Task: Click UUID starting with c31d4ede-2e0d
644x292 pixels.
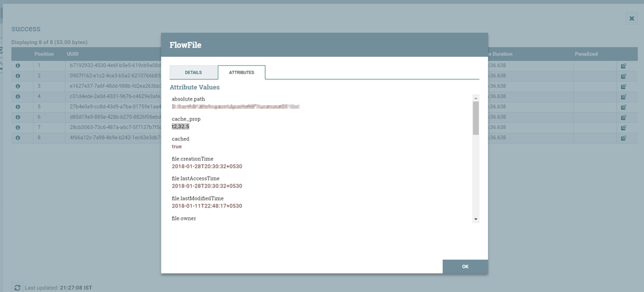Action: (x=115, y=97)
